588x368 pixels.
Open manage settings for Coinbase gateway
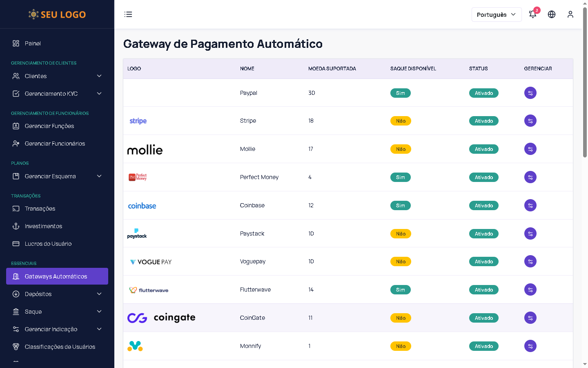pyautogui.click(x=530, y=205)
